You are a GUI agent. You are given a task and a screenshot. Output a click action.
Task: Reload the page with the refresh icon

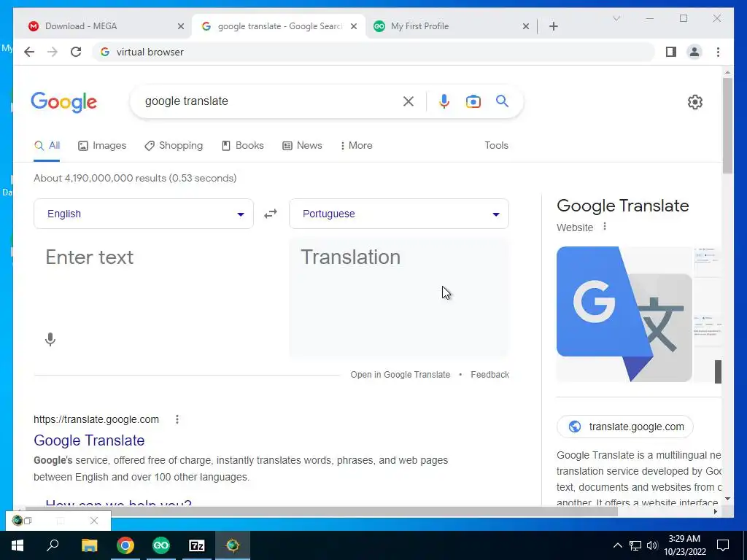[x=76, y=52]
